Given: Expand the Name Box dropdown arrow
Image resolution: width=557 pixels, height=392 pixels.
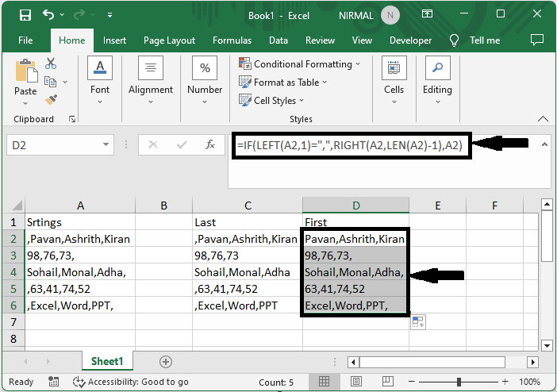Looking at the screenshot, I should tap(107, 145).
